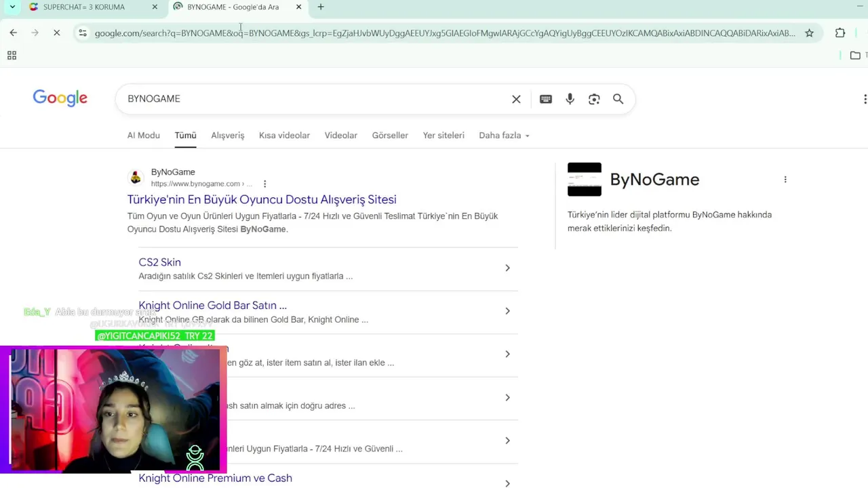Expand the CS2 Skin row chevron
This screenshot has width=868, height=488.
click(507, 268)
